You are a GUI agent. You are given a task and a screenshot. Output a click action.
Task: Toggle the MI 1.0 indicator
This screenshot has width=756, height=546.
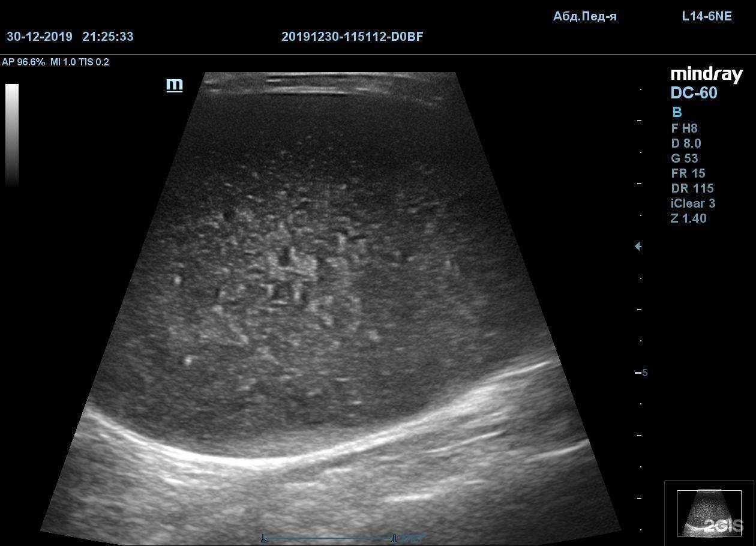click(63, 62)
